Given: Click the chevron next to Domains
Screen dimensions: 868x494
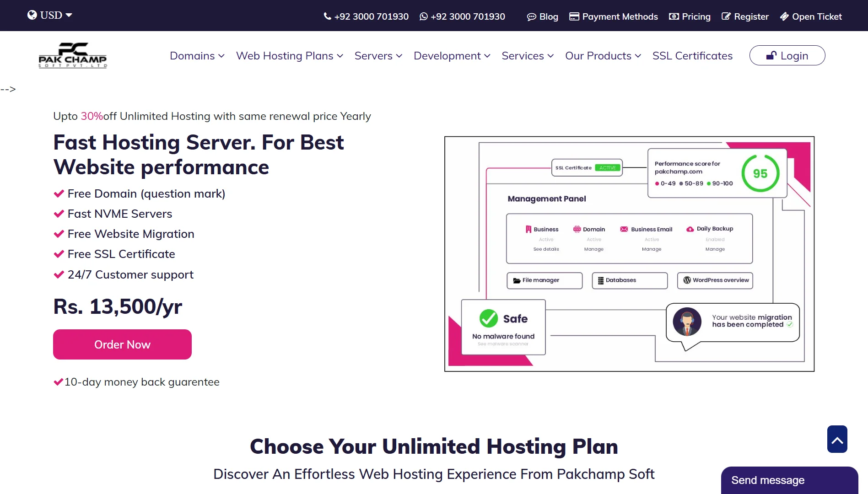Looking at the screenshot, I should (x=221, y=56).
